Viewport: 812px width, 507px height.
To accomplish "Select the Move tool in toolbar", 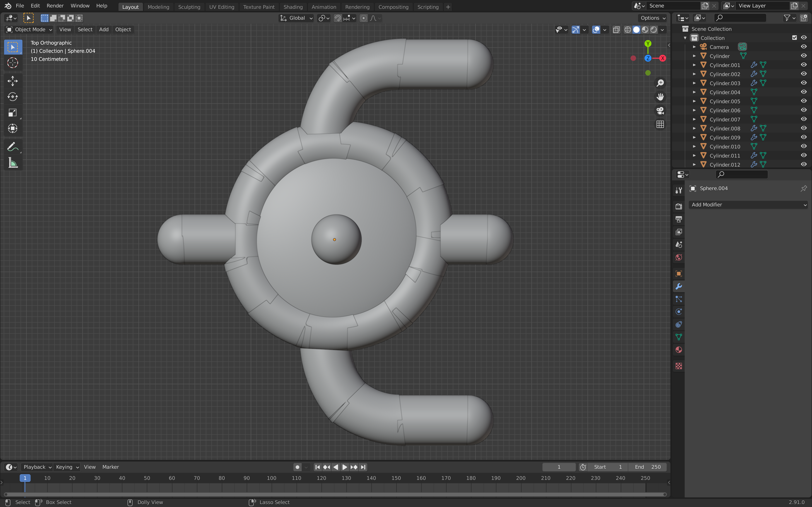I will [x=12, y=81].
